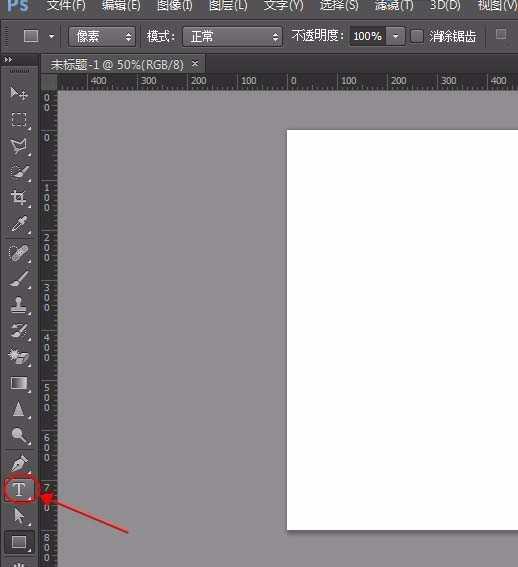The image size is (518, 567).
Task: Open the 图层(L) menu
Action: pos(228,5)
